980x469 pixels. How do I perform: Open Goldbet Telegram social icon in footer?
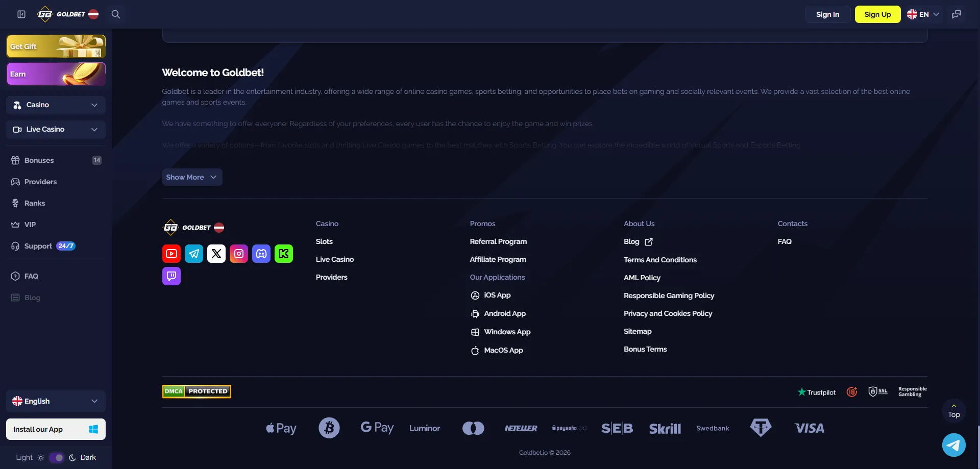coord(194,254)
